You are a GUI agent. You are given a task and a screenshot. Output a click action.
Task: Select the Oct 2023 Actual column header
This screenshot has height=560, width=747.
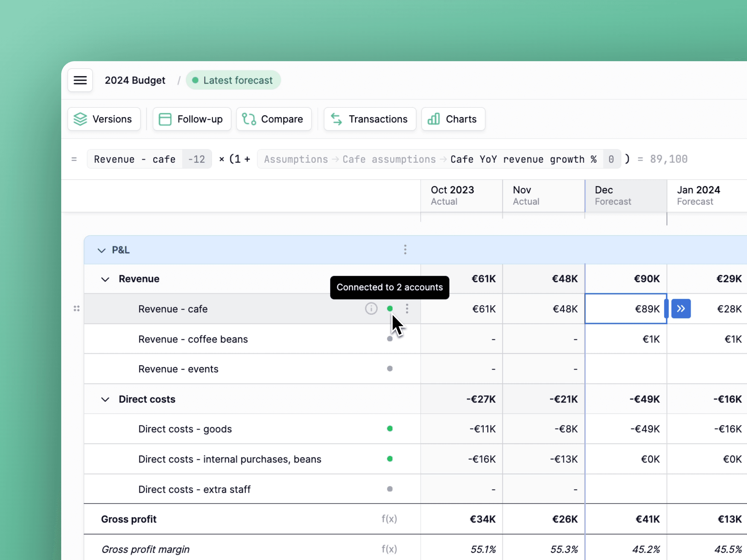pos(462,195)
